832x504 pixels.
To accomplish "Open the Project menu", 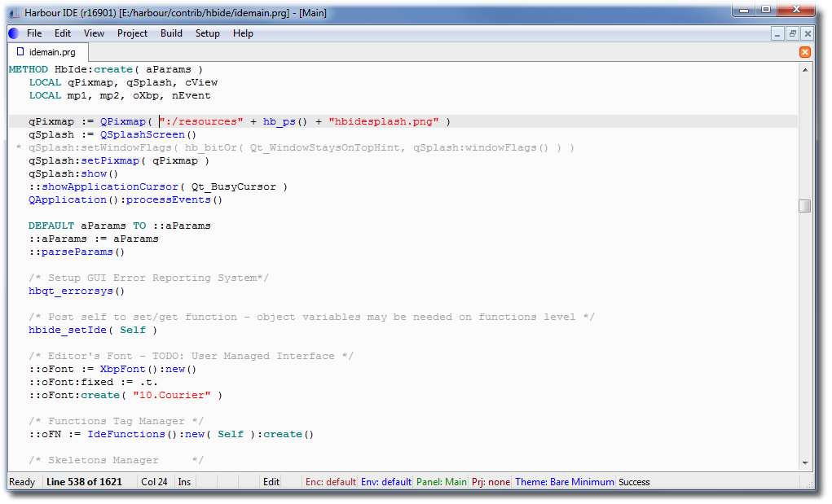I will click(x=132, y=33).
